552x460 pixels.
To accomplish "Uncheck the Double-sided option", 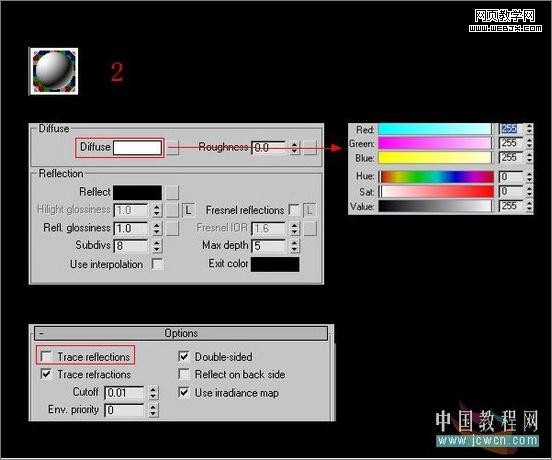I will point(184,357).
